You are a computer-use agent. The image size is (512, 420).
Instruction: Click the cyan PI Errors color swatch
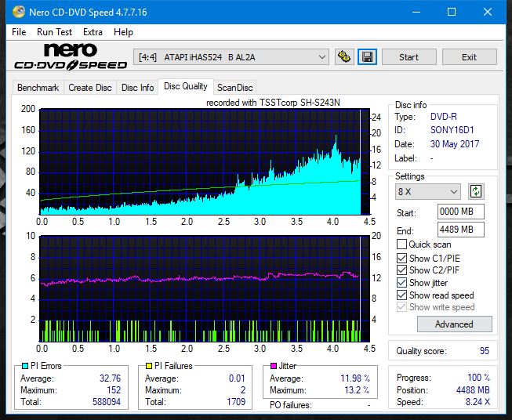coord(25,366)
